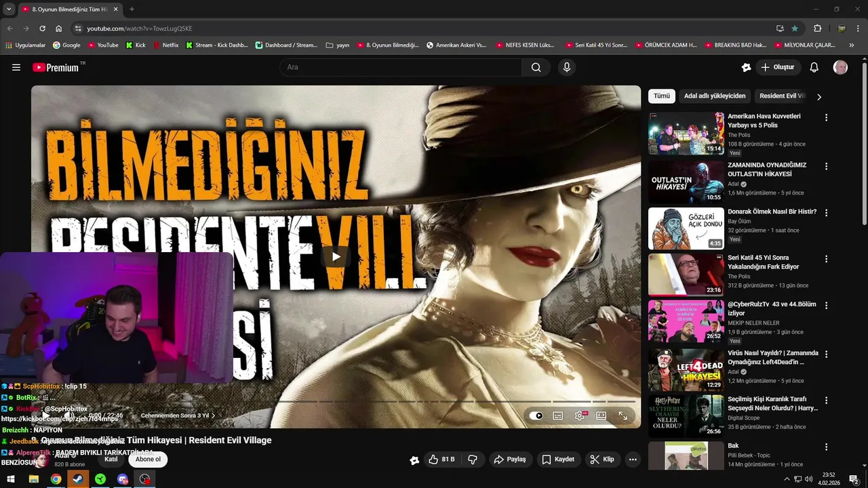The image size is (868, 488).
Task: Select the Tümü filter chip
Action: (662, 96)
